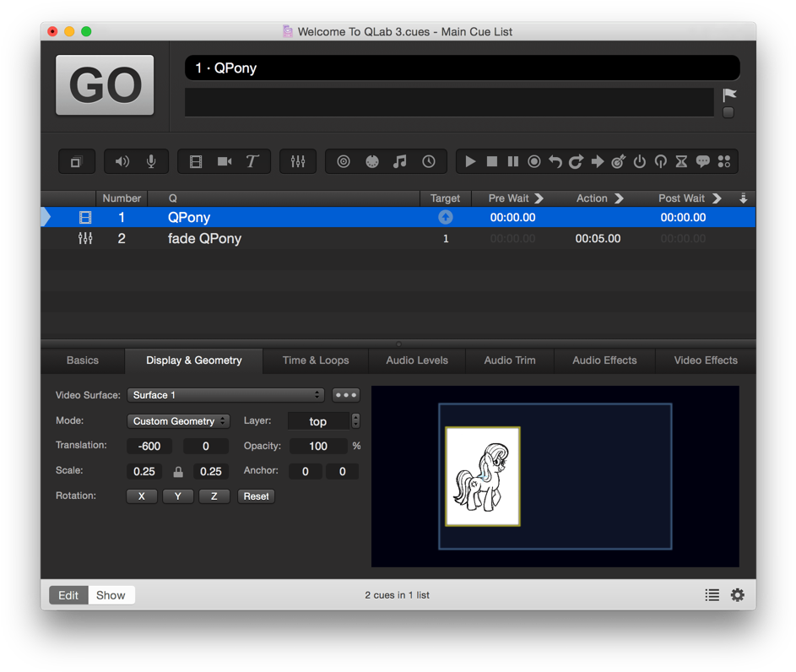Reset the rotation values
Image resolution: width=796 pixels, height=672 pixels.
(256, 496)
